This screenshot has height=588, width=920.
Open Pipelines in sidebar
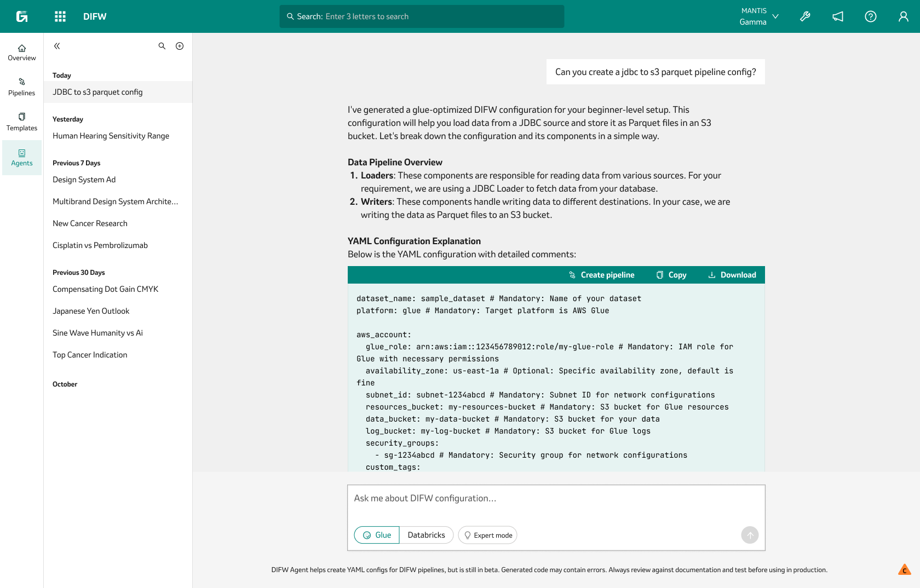(22, 88)
